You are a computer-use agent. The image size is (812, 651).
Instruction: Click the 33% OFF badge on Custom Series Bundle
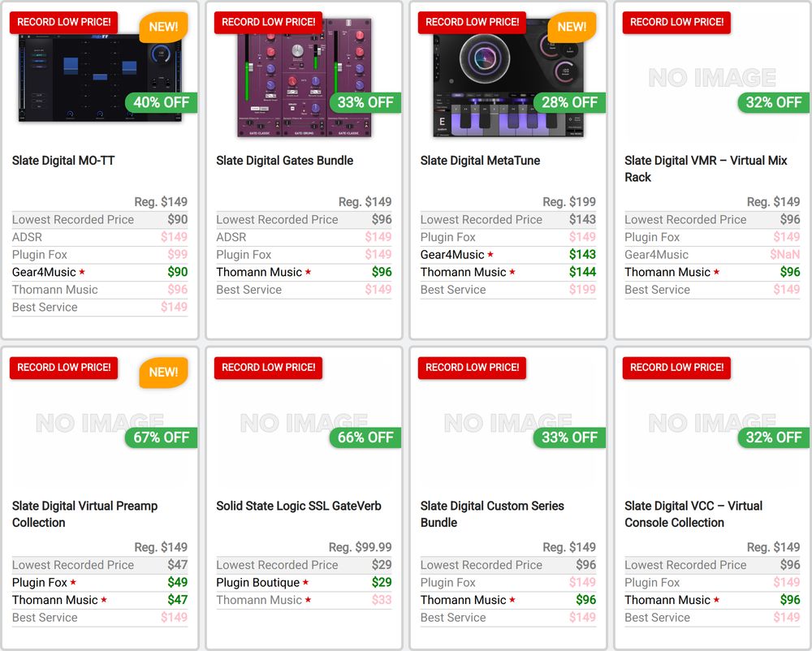tap(569, 438)
